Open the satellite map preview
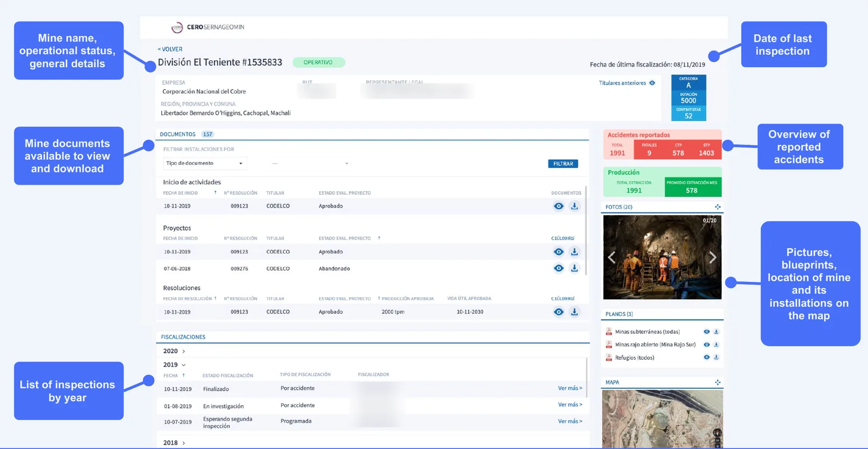This screenshot has height=449, width=868. pyautogui.click(x=662, y=419)
